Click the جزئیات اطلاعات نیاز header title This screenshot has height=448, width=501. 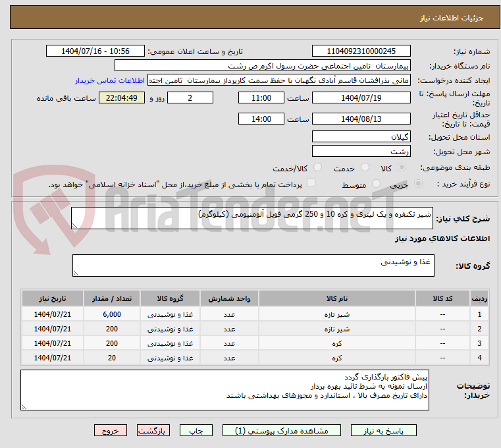pos(452,18)
